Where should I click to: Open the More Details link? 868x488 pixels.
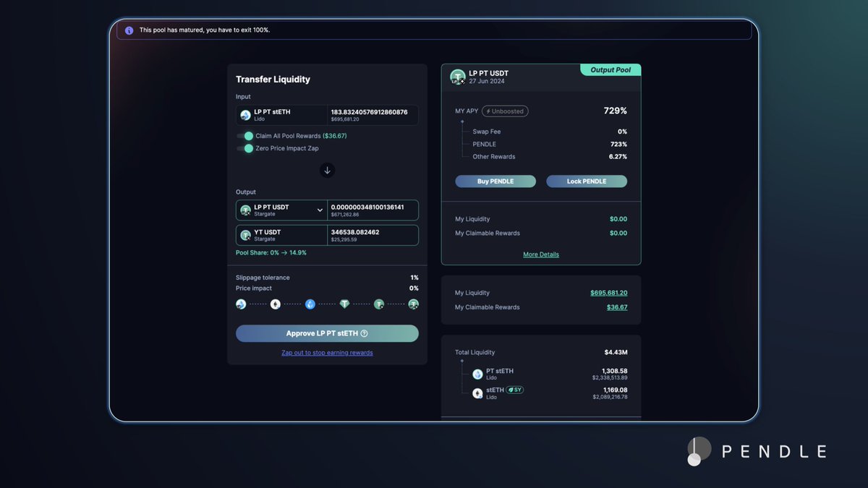[x=541, y=254]
